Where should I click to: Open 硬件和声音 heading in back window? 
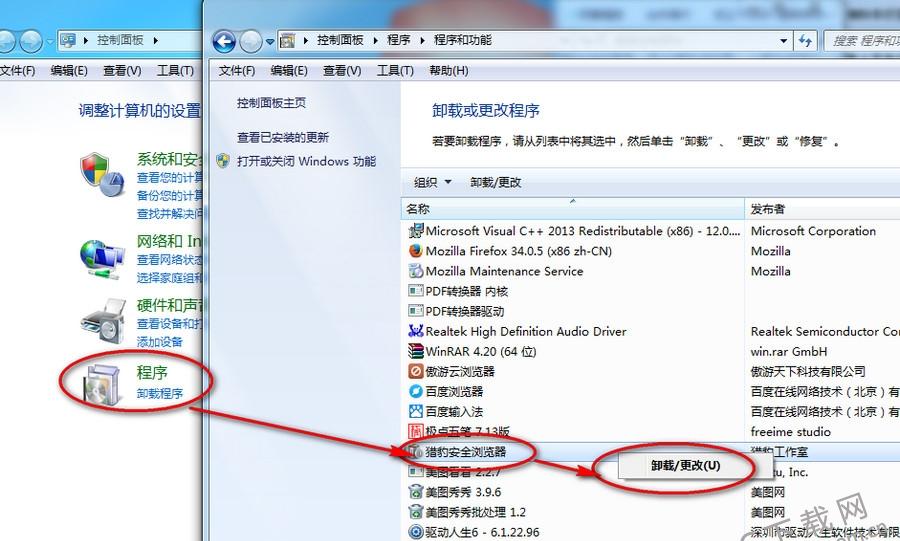172,305
